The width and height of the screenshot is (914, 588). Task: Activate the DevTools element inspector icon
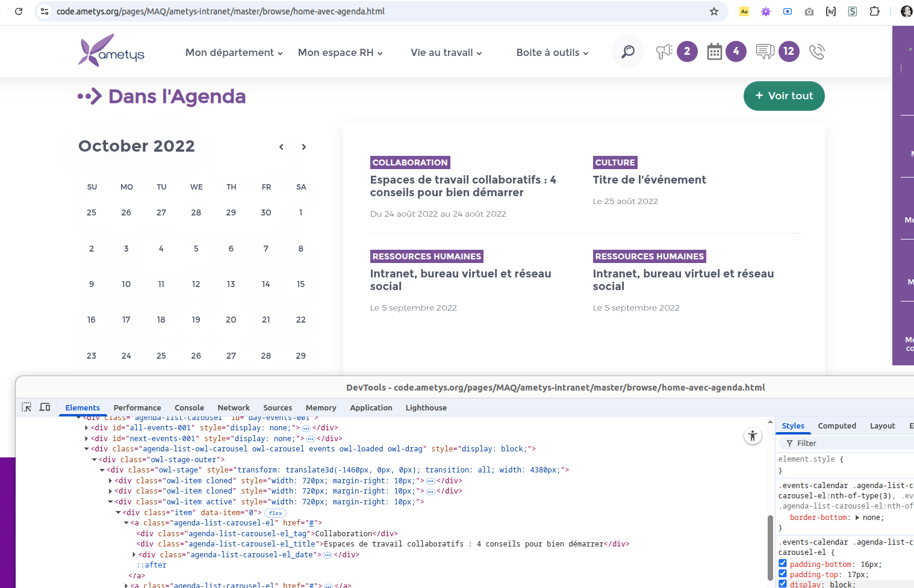26,407
